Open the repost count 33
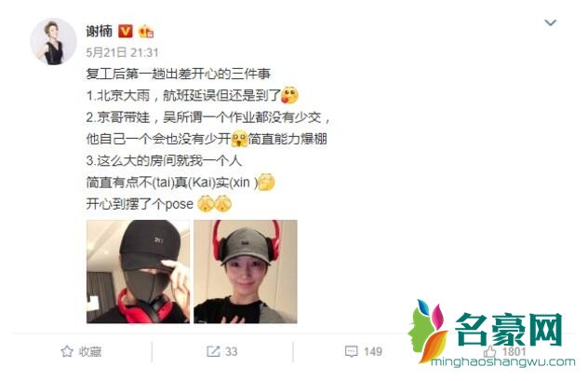Viewport: 588px width, 381px height. pyautogui.click(x=231, y=352)
